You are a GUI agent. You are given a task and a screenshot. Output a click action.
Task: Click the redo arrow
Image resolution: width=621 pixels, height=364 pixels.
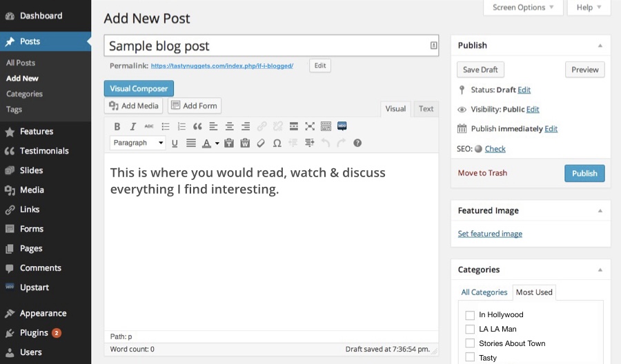(x=342, y=143)
